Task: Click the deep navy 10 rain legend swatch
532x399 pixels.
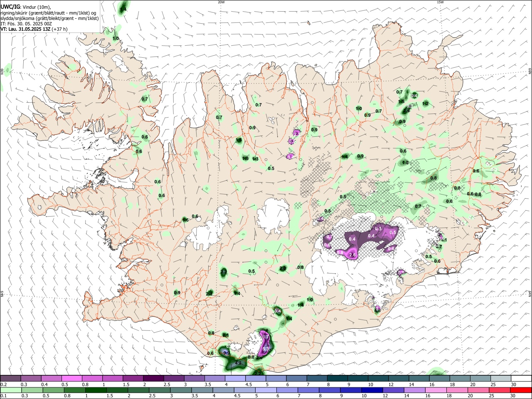Action: pos(372,390)
